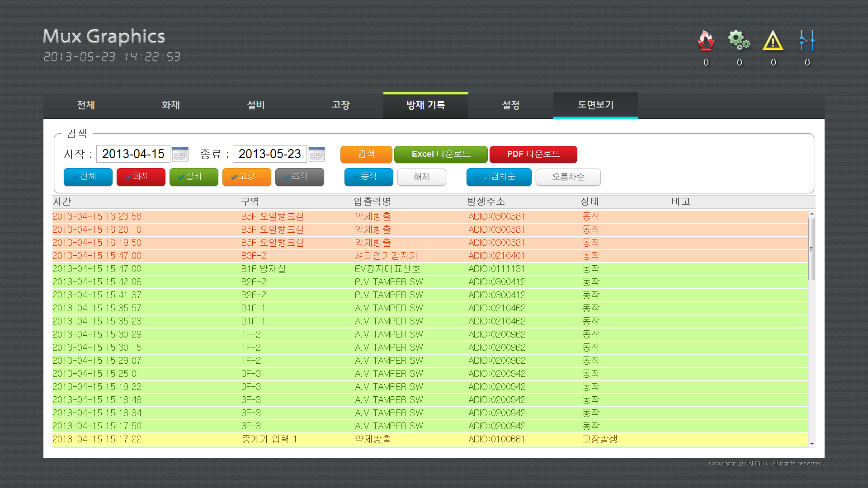Select the 고장발생 row at 15:17:22
The height and width of the screenshot is (488, 868).
430,439
